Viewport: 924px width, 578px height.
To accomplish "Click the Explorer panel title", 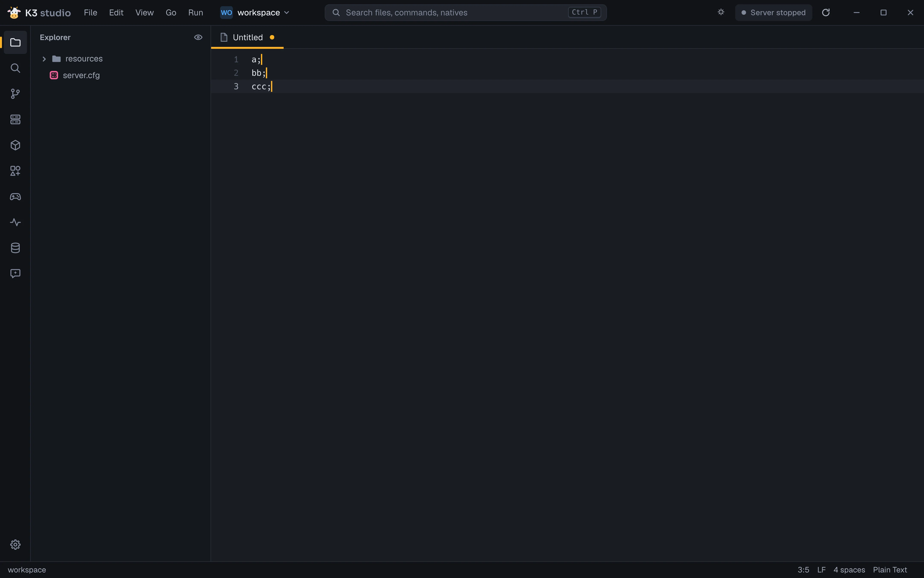I will pyautogui.click(x=55, y=37).
